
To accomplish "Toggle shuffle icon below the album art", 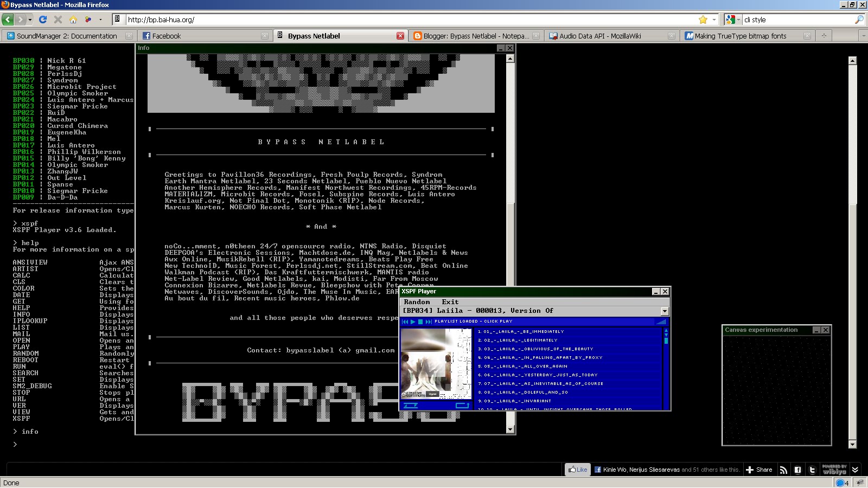I will 411,405.
